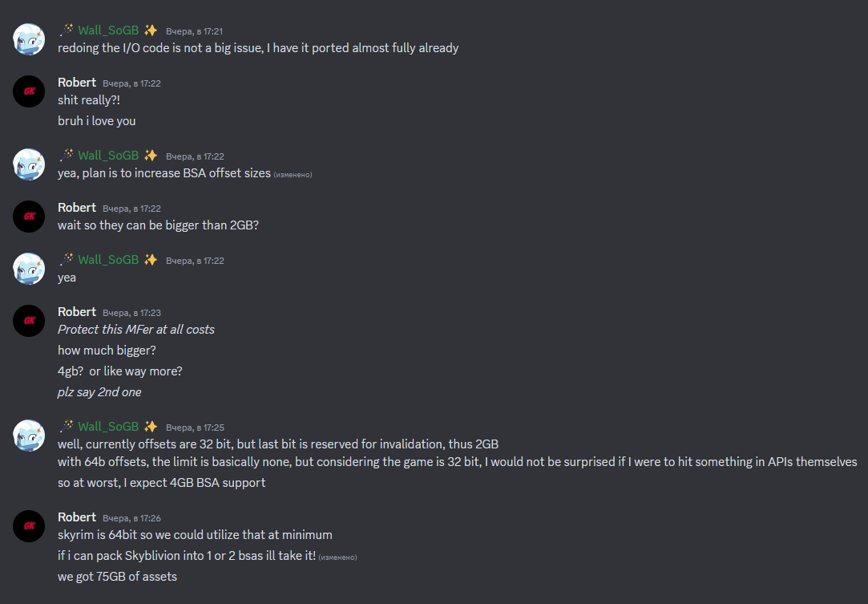Click Wall_SoGB's avatar beside the BSA offset sizes message
The width and height of the screenshot is (868, 604).
pos(29,164)
